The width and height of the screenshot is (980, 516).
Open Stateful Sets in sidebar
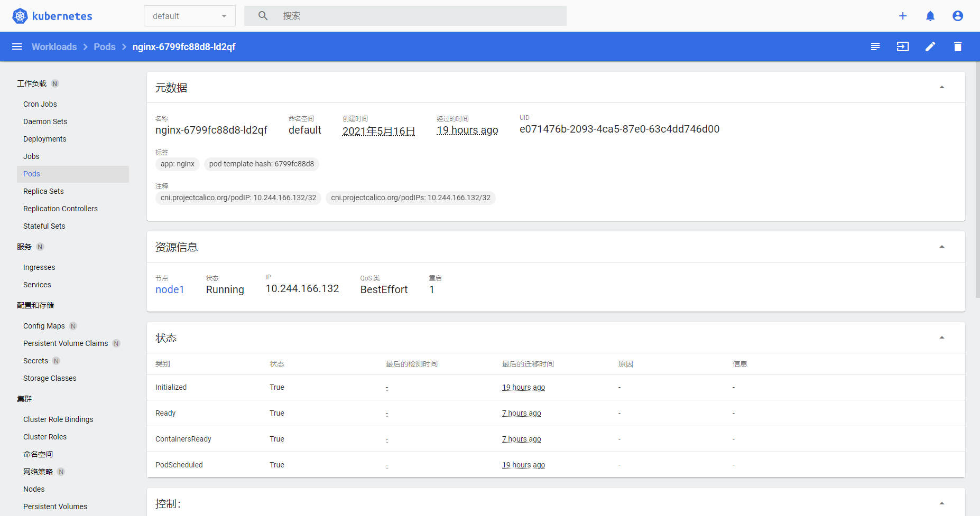click(x=44, y=226)
